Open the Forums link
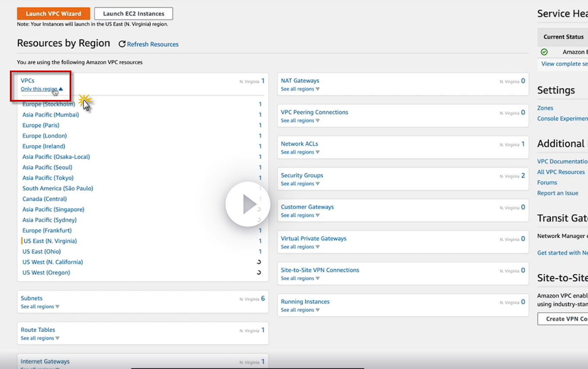This screenshot has width=588, height=369. tap(547, 183)
